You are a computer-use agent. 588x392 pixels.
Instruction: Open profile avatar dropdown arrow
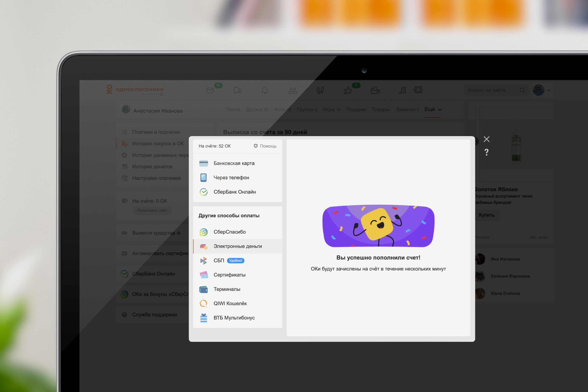(x=549, y=90)
